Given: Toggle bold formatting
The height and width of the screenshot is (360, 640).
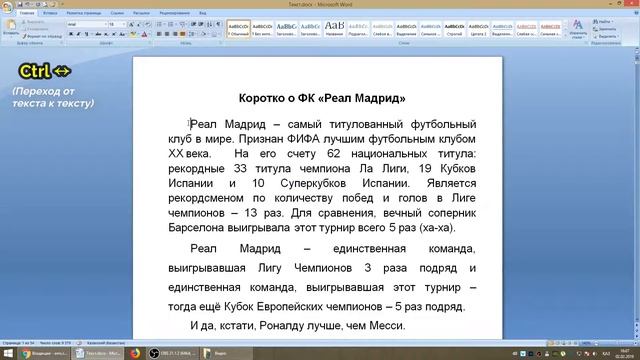Looking at the screenshot, I should point(71,34).
